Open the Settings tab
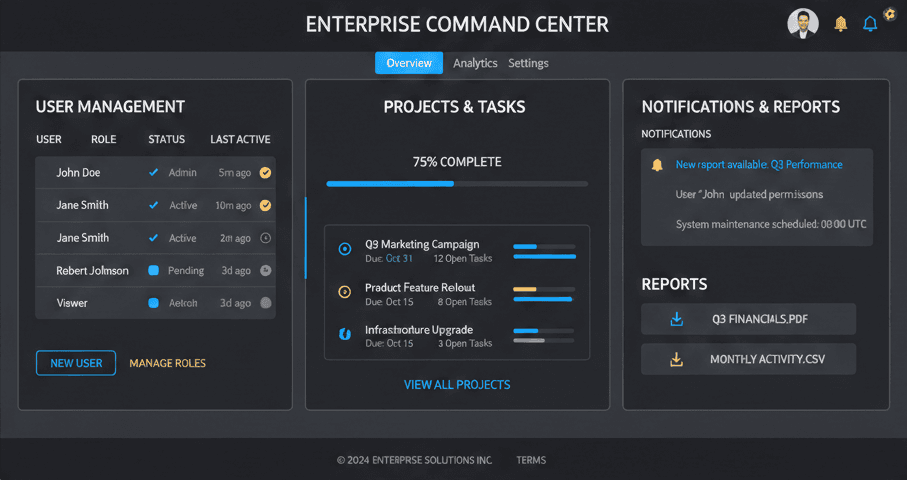907x480 pixels. click(x=528, y=63)
